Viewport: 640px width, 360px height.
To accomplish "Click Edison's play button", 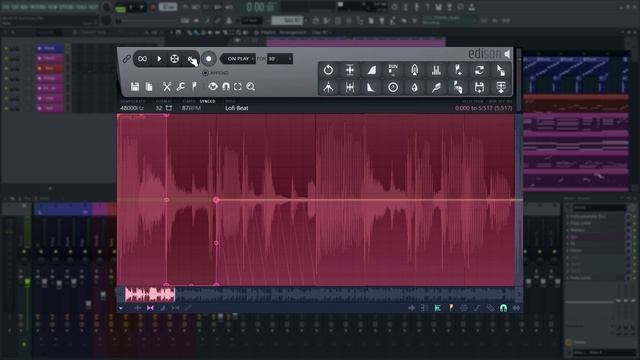I will (159, 59).
